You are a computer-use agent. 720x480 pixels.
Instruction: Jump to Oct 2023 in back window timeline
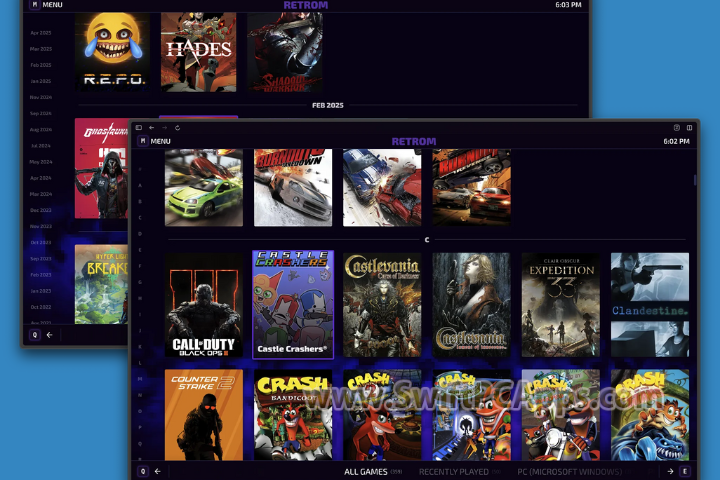pos(41,242)
